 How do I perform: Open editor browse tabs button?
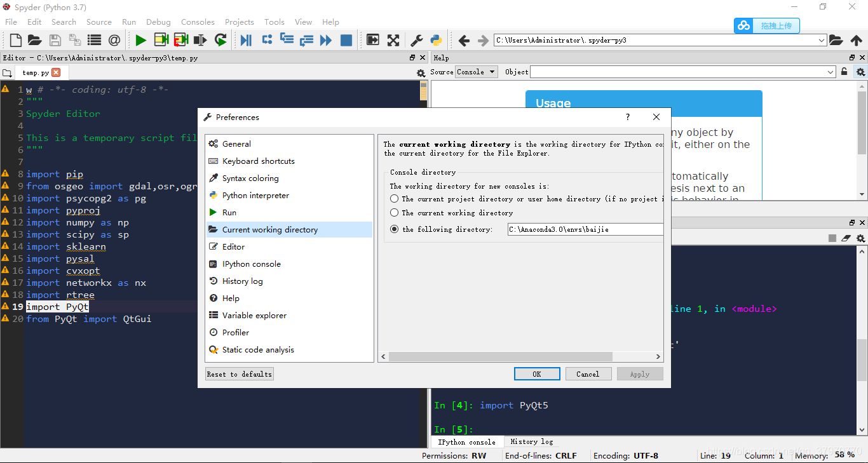pos(7,72)
